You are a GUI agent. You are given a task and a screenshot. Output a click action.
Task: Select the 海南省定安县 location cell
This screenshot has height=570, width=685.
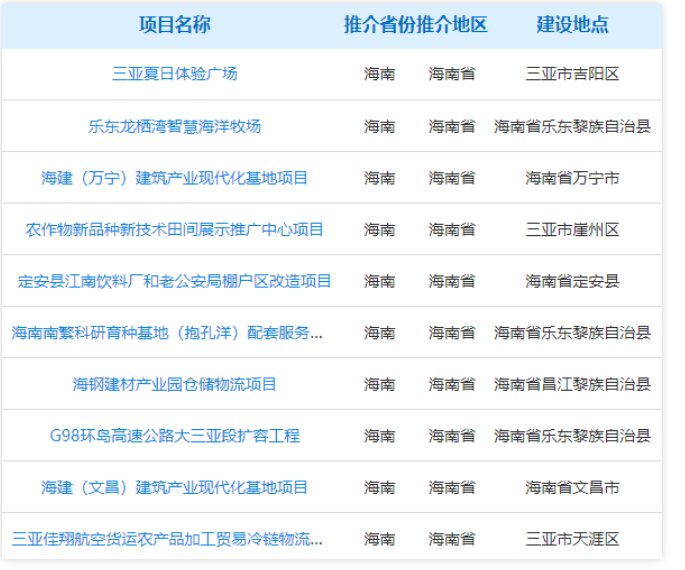[572, 281]
